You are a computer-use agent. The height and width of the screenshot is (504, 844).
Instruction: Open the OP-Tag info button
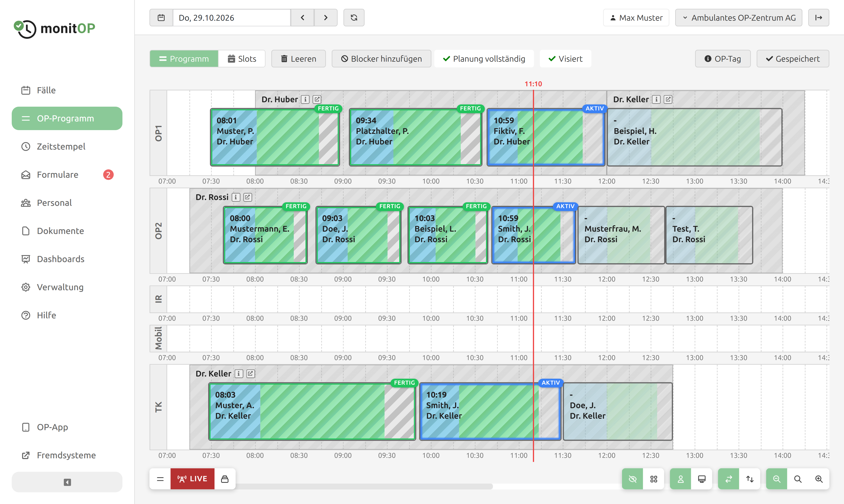click(723, 59)
